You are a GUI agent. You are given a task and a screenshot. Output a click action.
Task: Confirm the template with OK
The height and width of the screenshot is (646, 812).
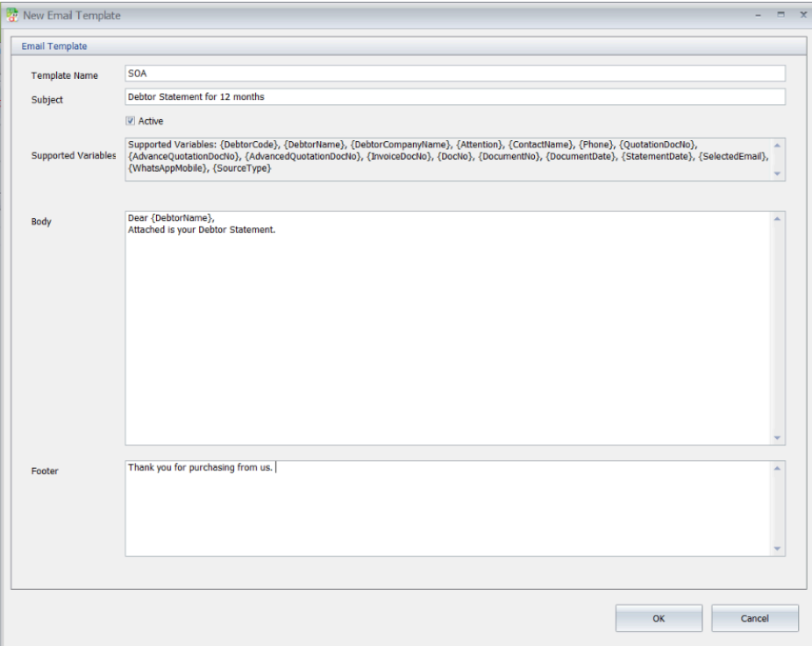click(659, 618)
